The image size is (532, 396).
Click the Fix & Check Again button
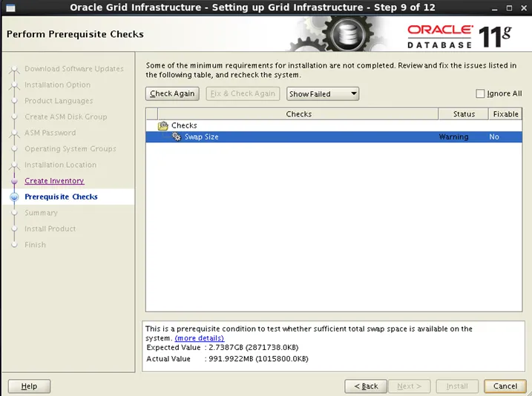[x=243, y=93]
